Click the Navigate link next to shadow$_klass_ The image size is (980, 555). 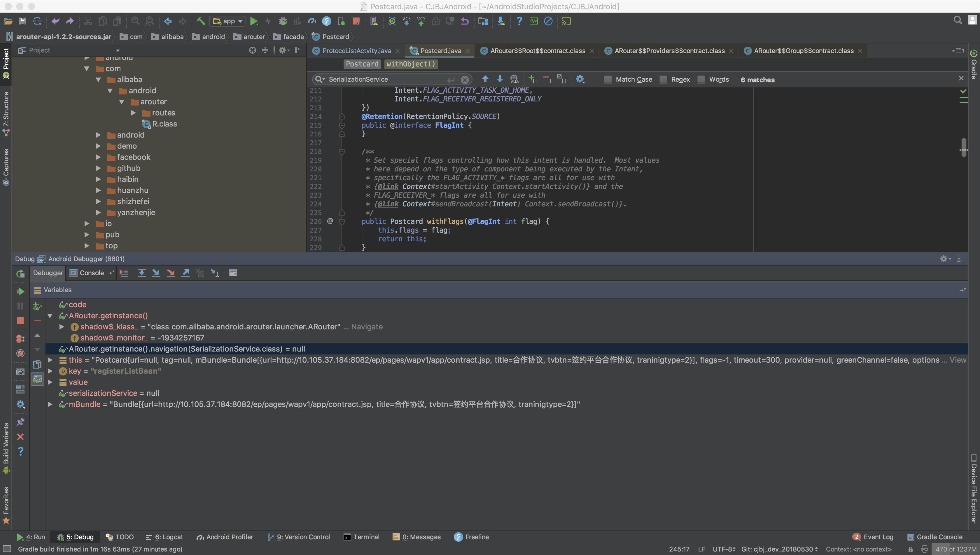[x=367, y=327]
